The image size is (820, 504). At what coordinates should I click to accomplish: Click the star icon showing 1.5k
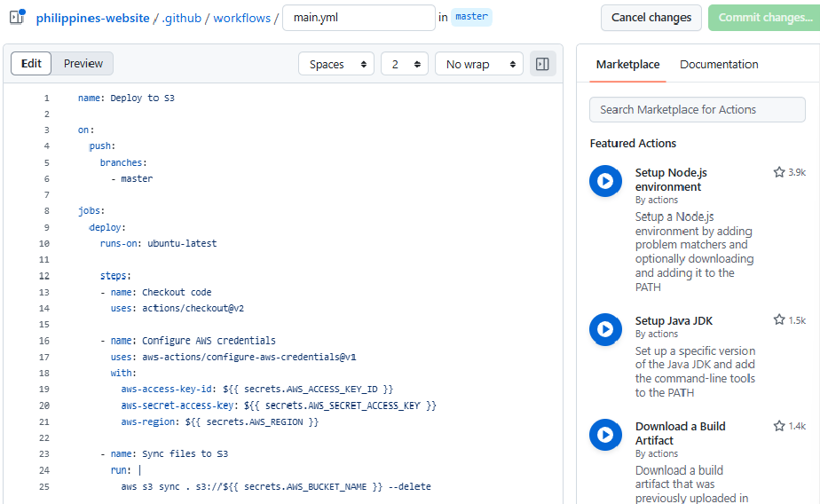point(779,320)
